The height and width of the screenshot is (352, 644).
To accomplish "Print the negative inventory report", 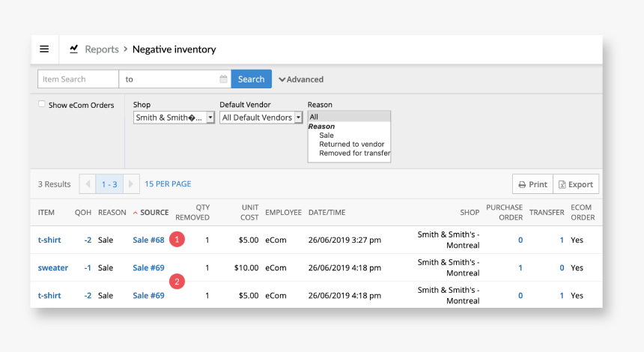I will tap(532, 184).
